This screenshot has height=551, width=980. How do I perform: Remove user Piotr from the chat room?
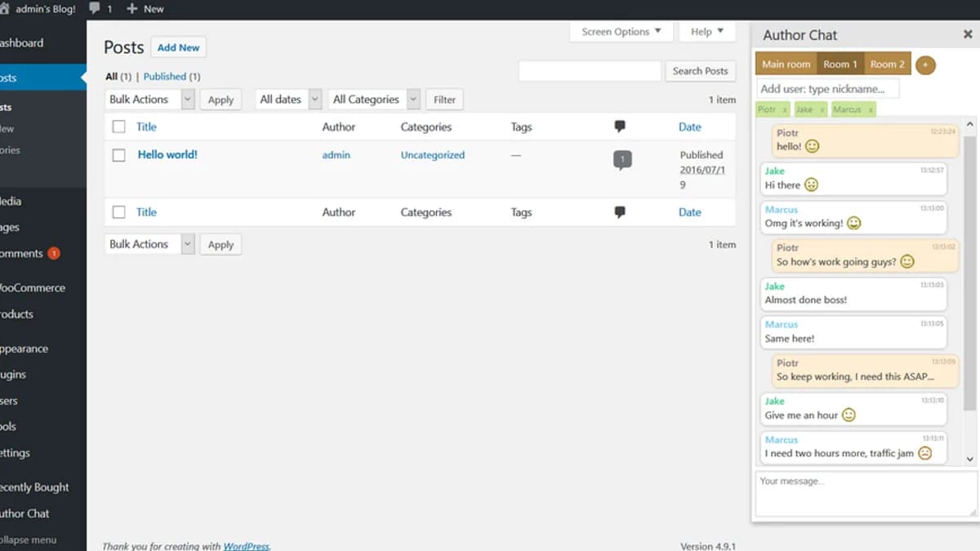point(785,109)
